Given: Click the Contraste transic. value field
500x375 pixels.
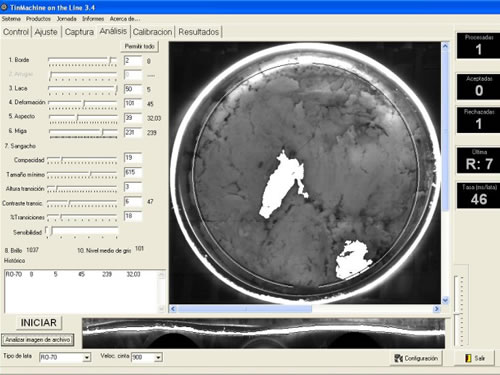Looking at the screenshot, I should coord(133,202).
